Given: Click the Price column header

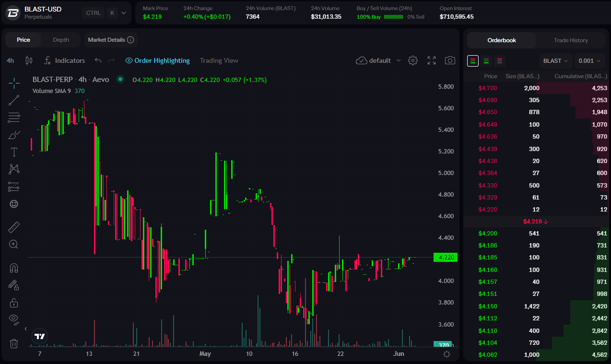Looking at the screenshot, I should pos(491,76).
